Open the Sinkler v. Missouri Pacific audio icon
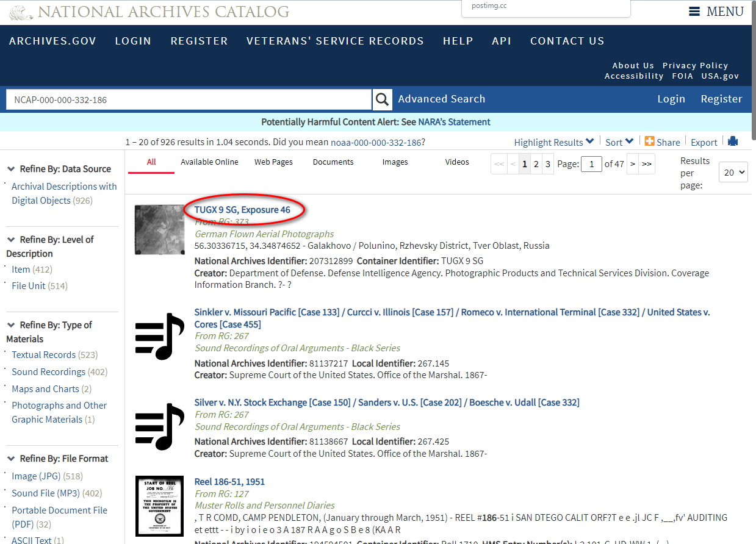The height and width of the screenshot is (544, 756). 159,336
